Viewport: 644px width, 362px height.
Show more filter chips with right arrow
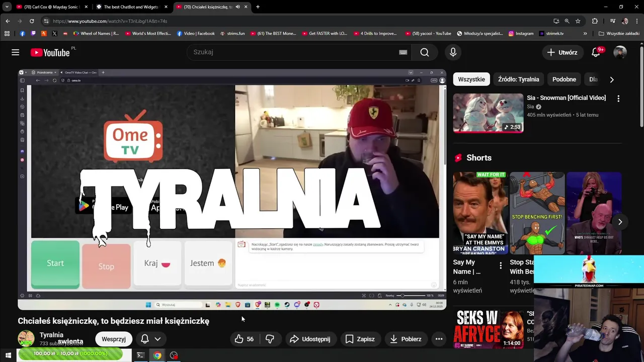tap(612, 79)
